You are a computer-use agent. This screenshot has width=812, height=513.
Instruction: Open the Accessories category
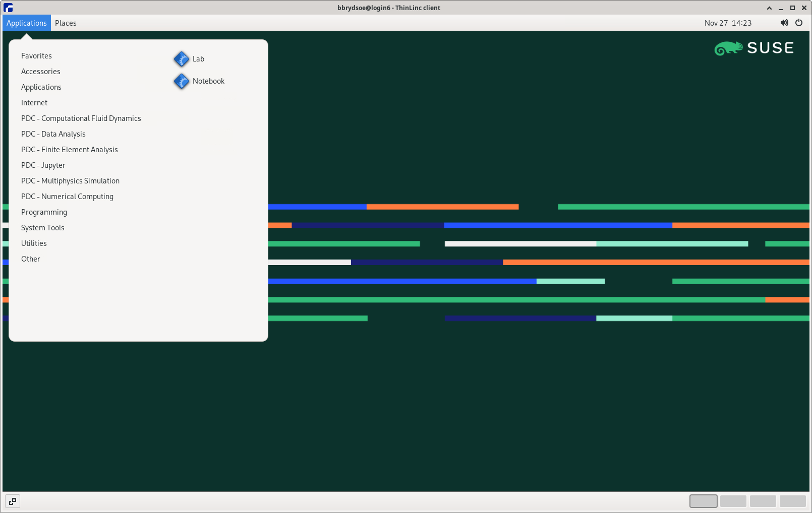[41, 72]
